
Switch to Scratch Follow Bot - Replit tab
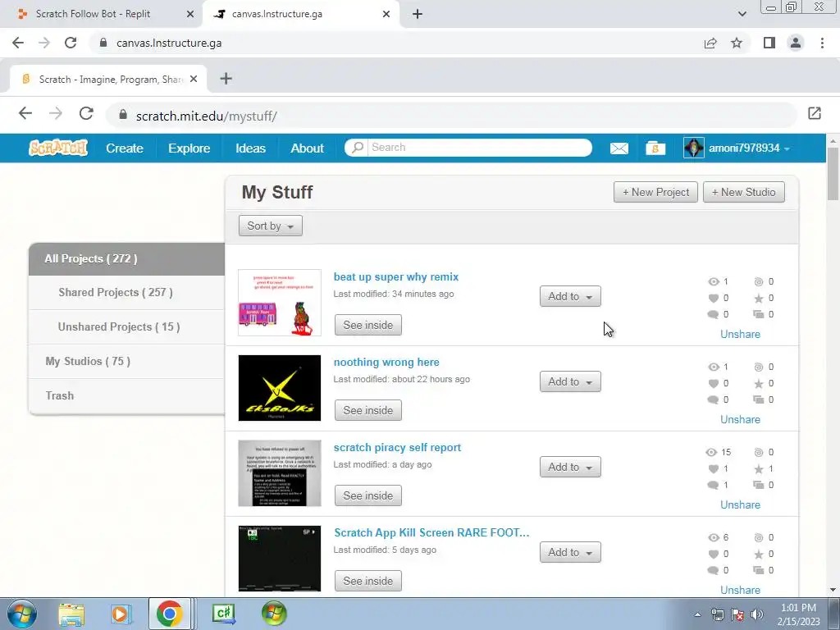[102, 14]
